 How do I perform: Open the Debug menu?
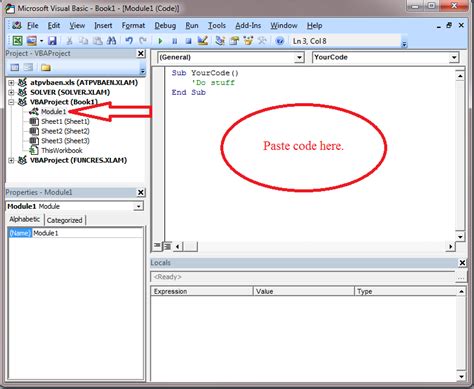165,25
